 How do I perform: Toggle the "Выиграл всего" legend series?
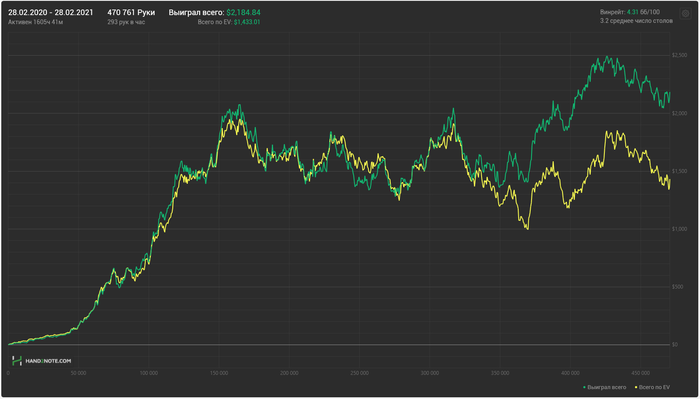[605, 387]
